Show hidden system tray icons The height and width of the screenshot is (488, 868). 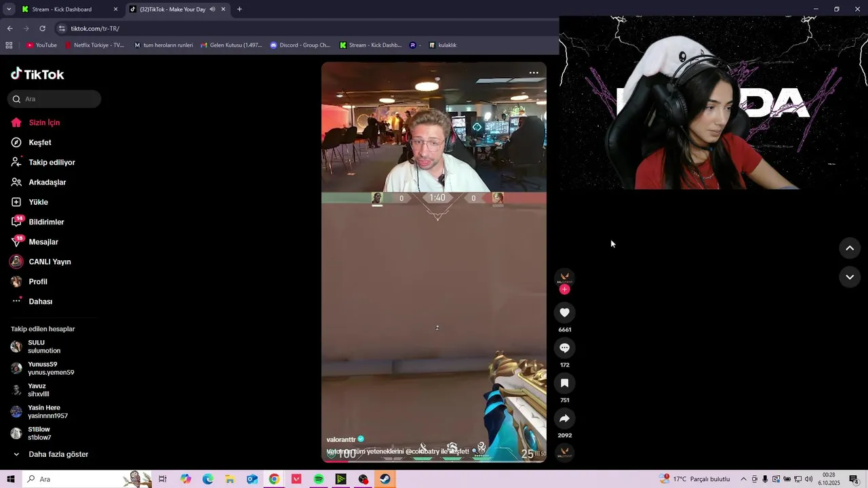pyautogui.click(x=743, y=479)
